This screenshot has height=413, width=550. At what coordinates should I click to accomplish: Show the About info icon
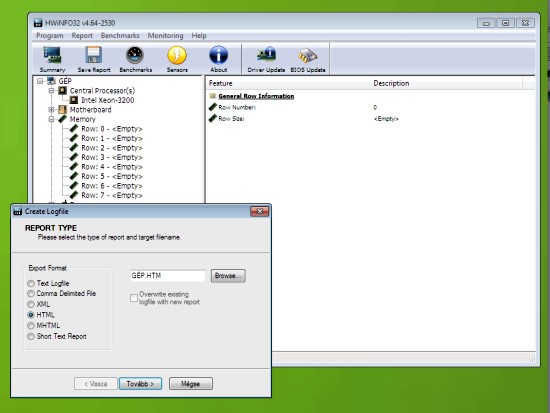219,55
